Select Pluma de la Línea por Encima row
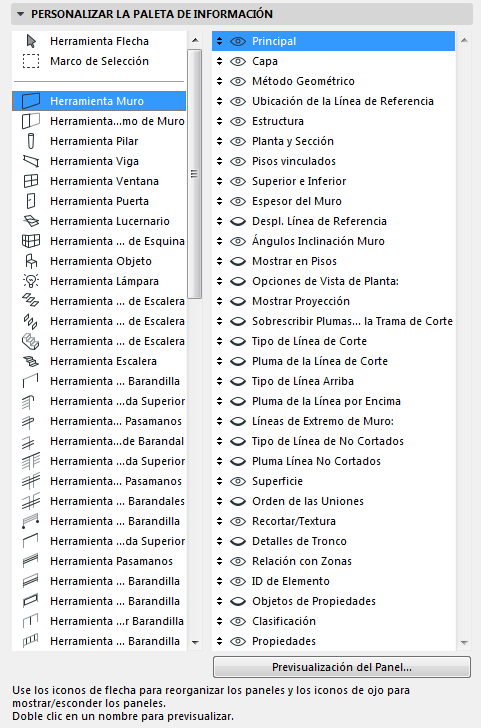 tap(333, 401)
